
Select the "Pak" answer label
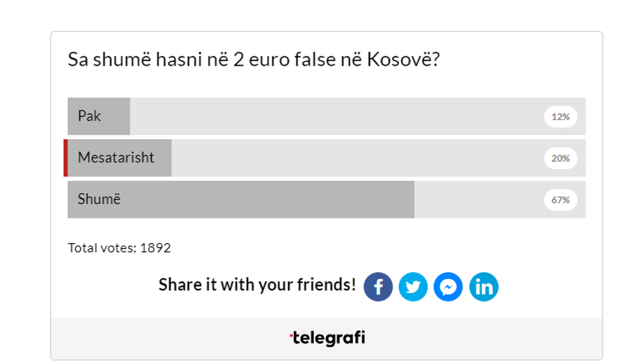tap(90, 116)
